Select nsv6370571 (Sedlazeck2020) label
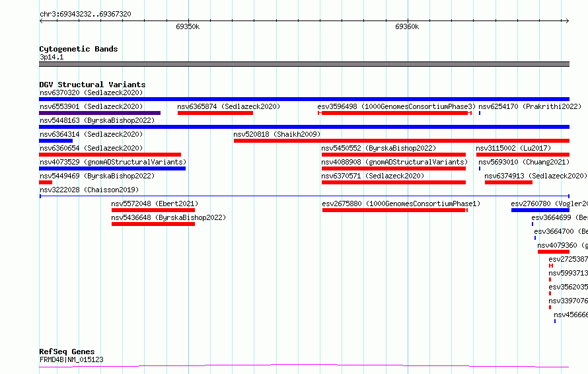This screenshot has height=374, width=588. coord(373,176)
